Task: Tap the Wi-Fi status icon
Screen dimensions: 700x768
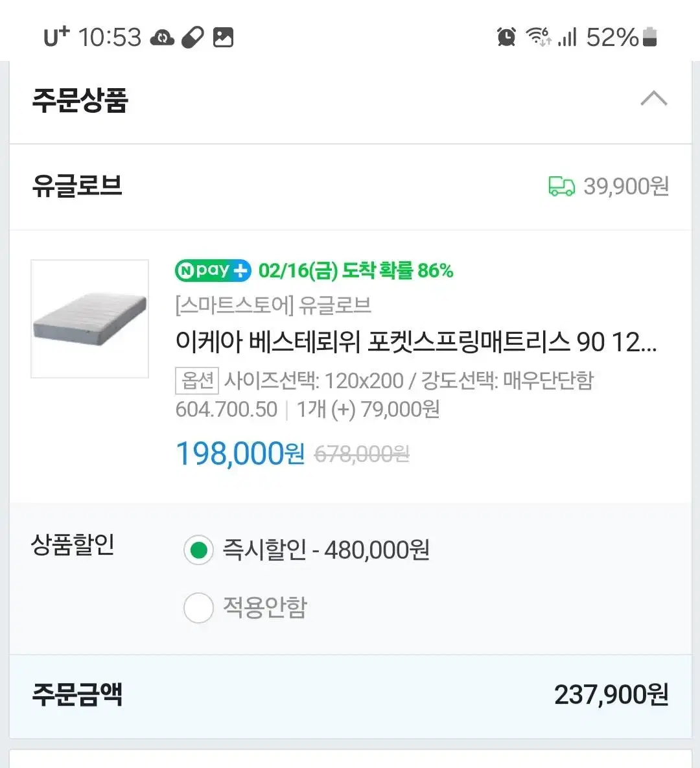Action: coord(539,37)
